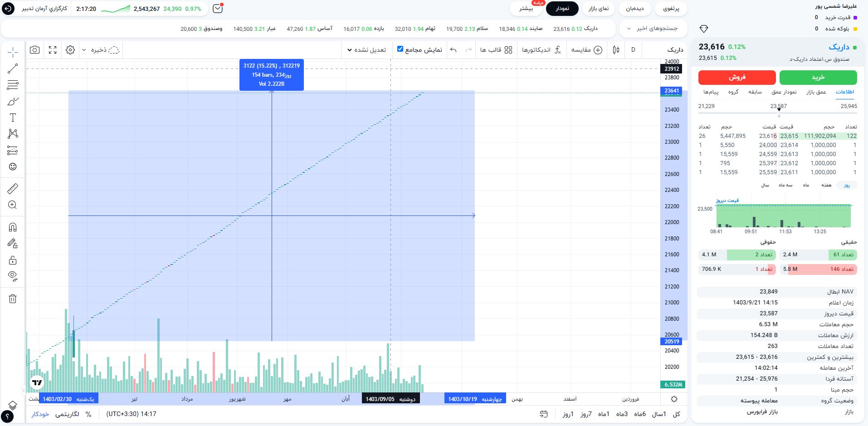Click the cloud save ذخیره button

(x=105, y=50)
